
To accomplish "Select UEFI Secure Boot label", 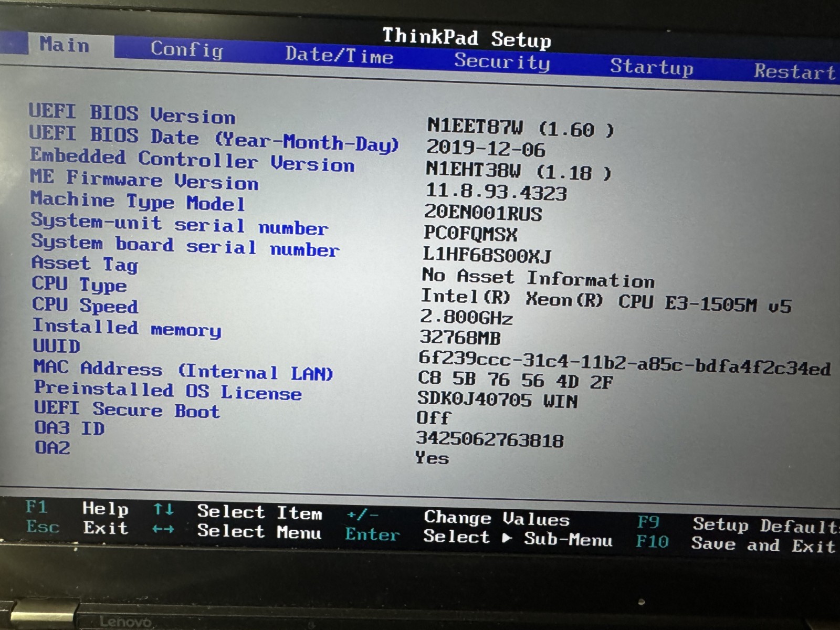I will coord(127,409).
